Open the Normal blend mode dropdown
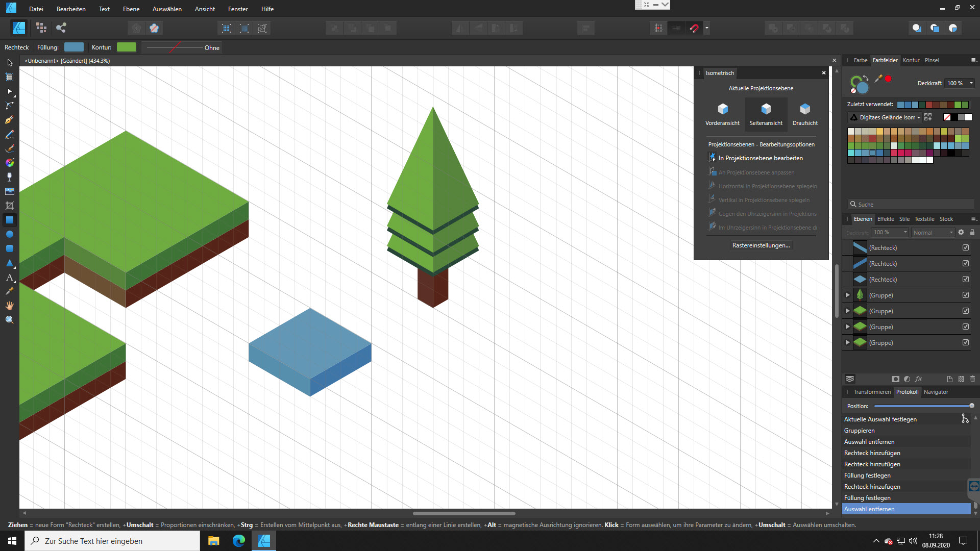Viewport: 980px width, 551px height. tap(933, 232)
